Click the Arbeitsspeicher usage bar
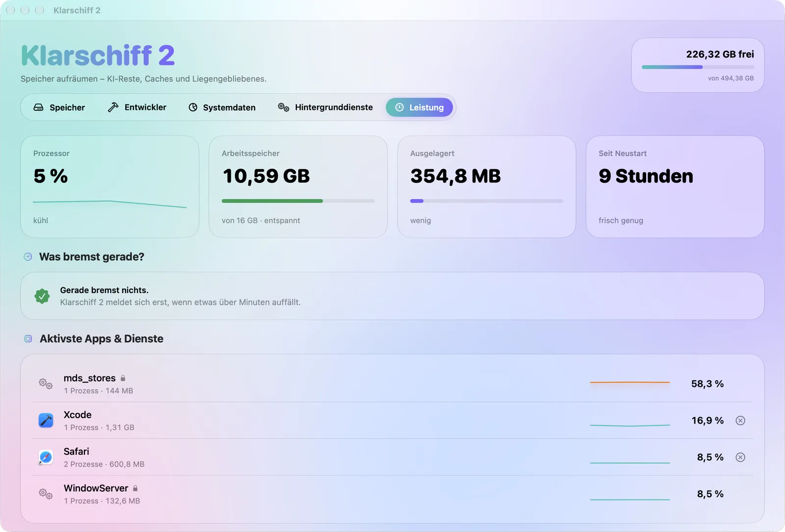This screenshot has height=532, width=785. click(x=298, y=201)
